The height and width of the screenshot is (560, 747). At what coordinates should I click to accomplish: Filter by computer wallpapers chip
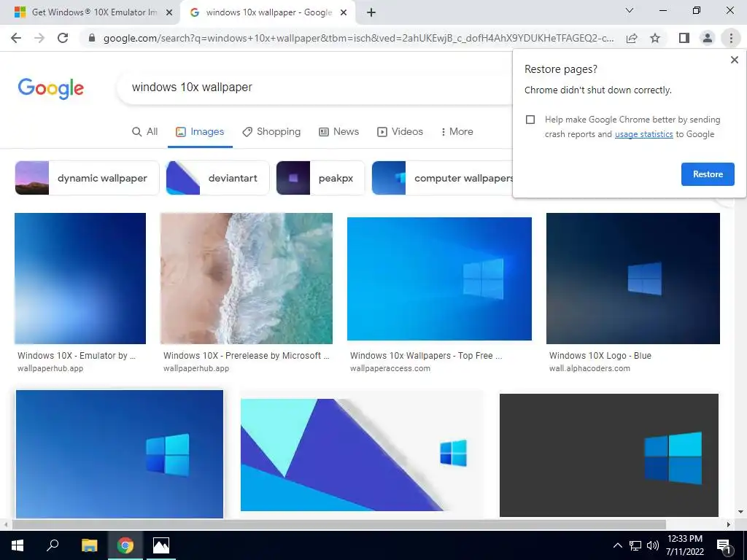(442, 178)
